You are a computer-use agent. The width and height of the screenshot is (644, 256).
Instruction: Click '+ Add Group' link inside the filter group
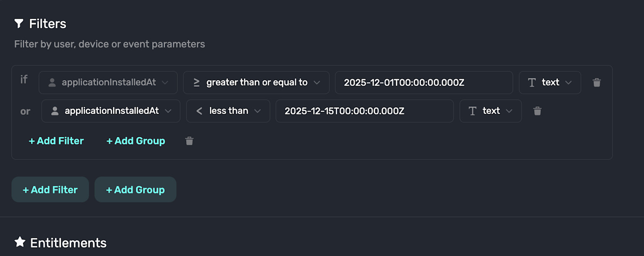click(135, 141)
